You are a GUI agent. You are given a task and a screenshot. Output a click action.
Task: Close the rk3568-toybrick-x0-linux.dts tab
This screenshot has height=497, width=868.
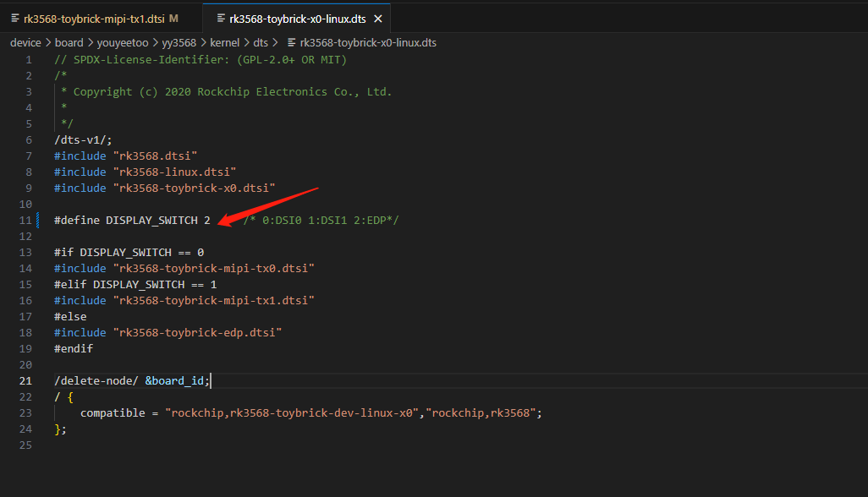coord(377,19)
